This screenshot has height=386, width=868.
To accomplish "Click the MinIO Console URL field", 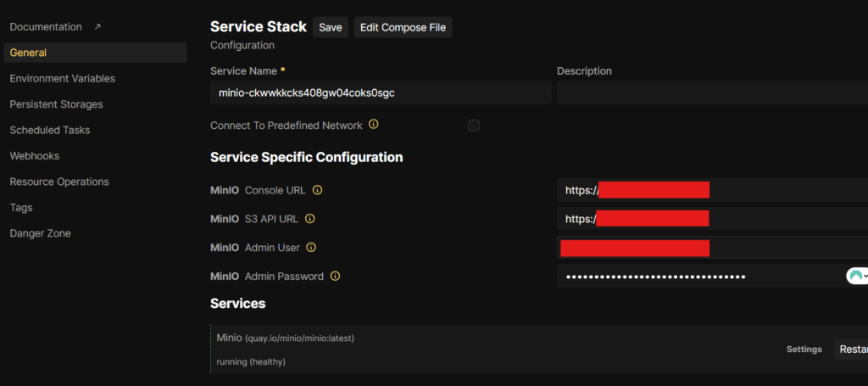I will (x=712, y=190).
